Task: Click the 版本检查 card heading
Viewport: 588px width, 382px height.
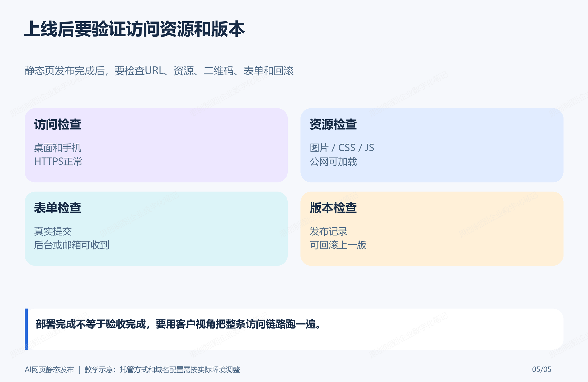Action: (333, 208)
